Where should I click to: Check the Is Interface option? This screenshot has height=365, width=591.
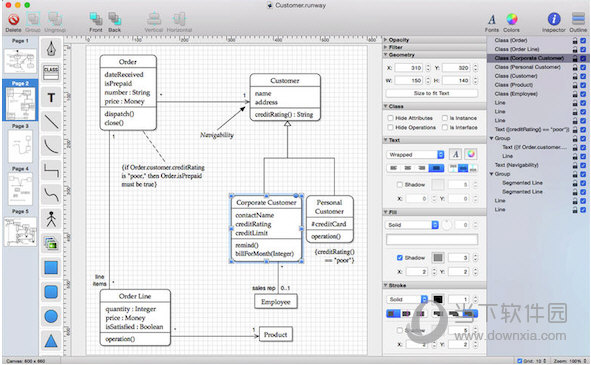[445, 127]
